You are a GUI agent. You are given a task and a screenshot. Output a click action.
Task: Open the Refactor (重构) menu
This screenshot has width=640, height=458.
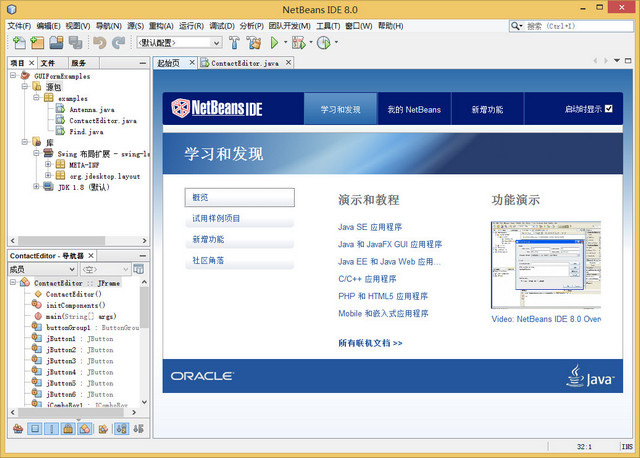click(x=161, y=25)
